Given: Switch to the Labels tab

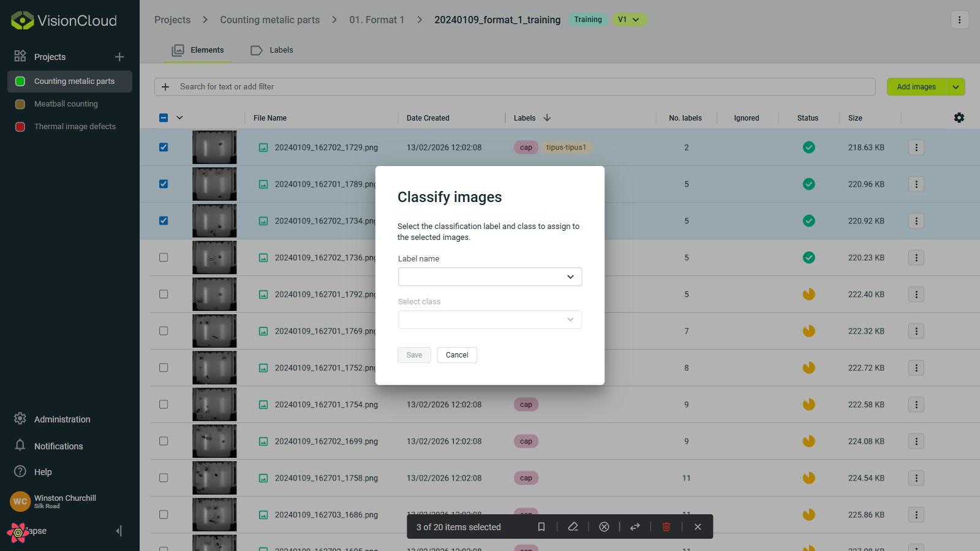Looking at the screenshot, I should click(x=281, y=50).
